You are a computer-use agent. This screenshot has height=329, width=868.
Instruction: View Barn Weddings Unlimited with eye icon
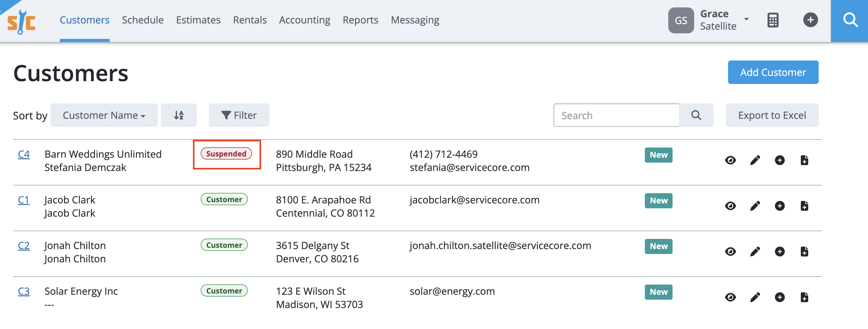pyautogui.click(x=730, y=160)
